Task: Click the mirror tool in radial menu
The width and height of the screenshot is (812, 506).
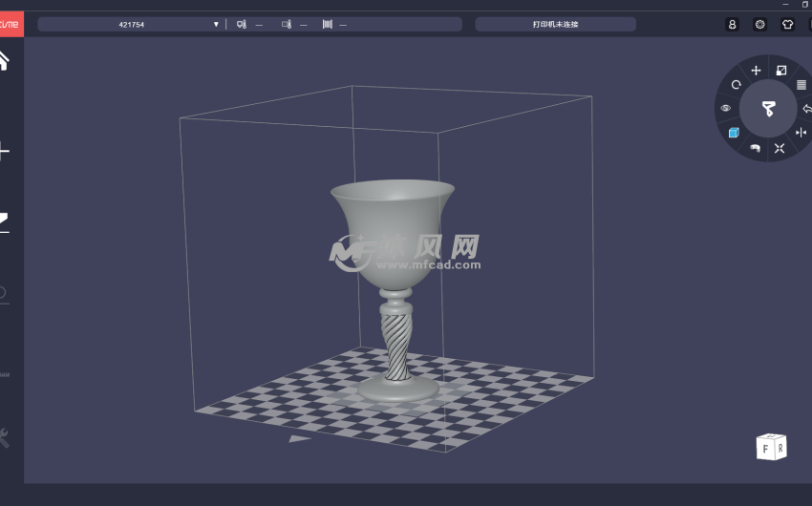Action: tap(801, 132)
